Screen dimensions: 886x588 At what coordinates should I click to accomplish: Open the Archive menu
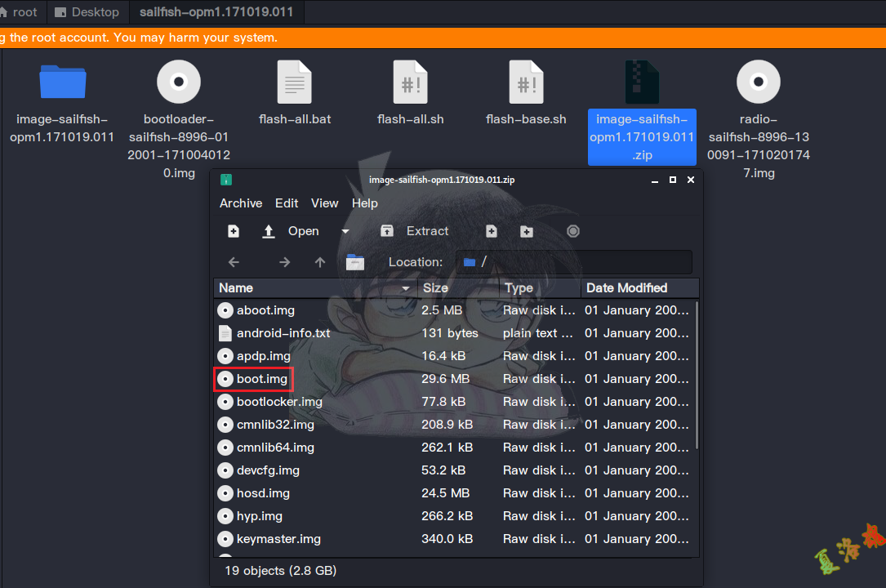click(x=241, y=203)
